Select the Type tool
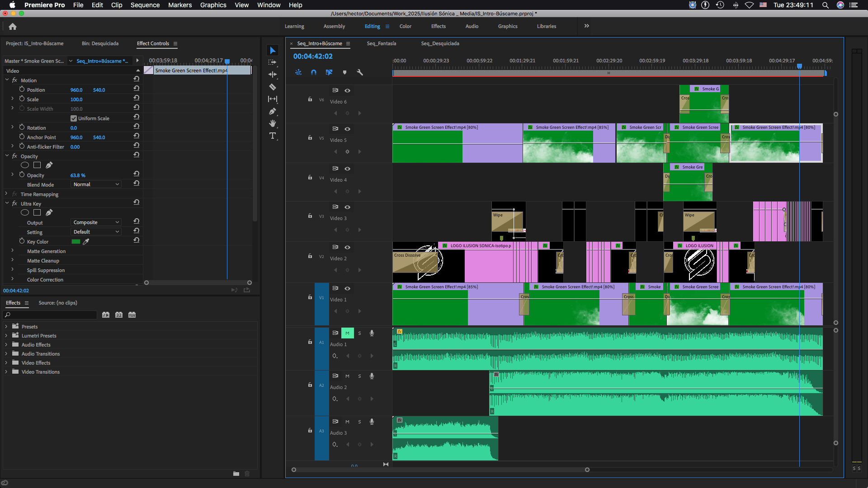868x488 pixels. pyautogui.click(x=273, y=136)
